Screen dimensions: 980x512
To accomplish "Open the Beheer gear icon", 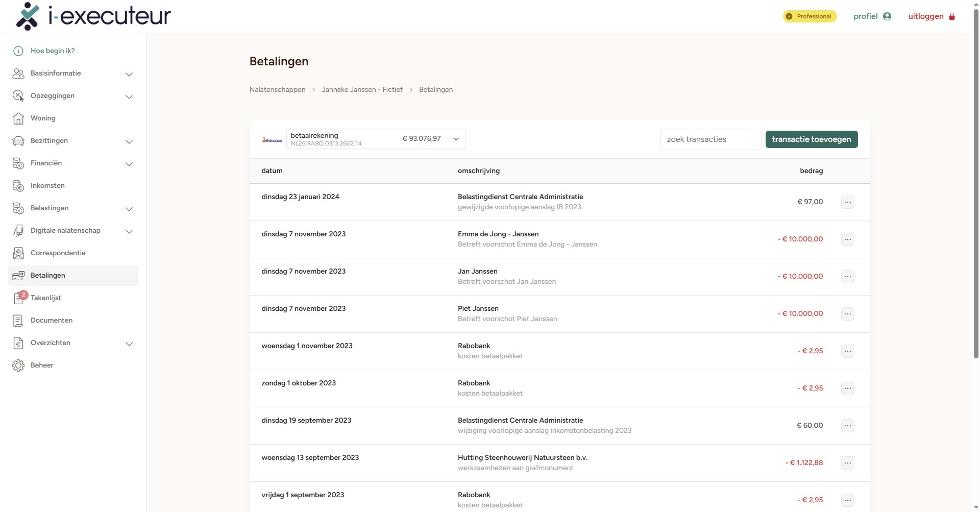I will point(18,365).
